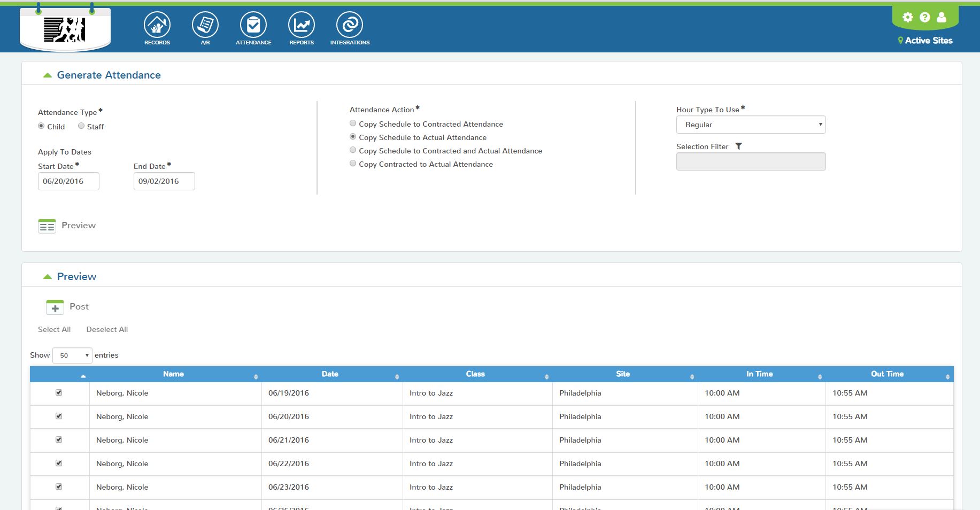Viewport: 980px width, 510px height.
Task: Sort table by Name column
Action: pyautogui.click(x=175, y=374)
